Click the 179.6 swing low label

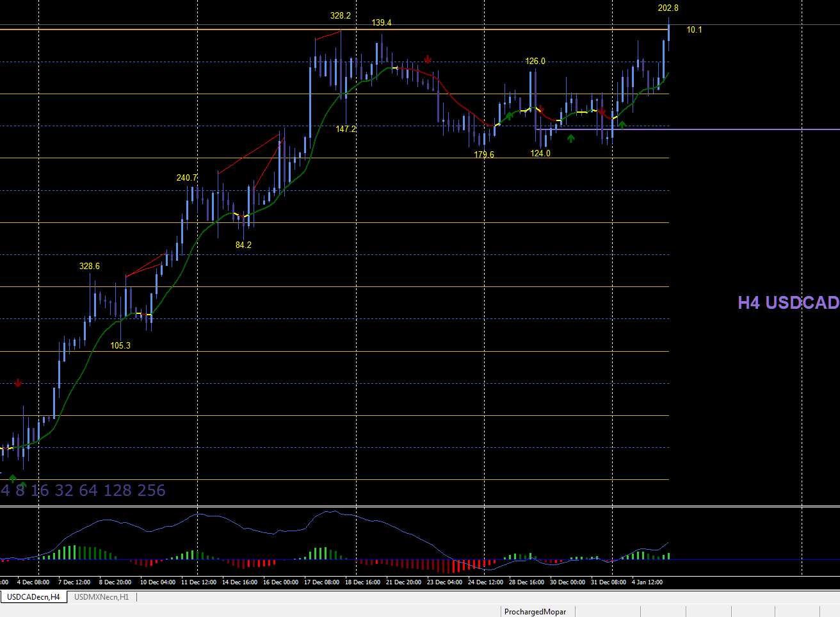coord(484,154)
